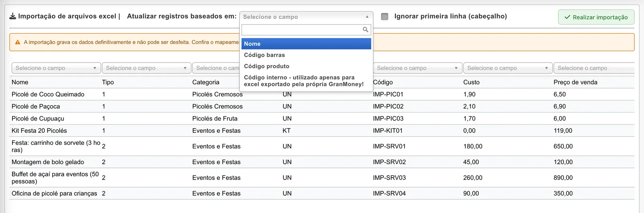Click the import download icon beside title
Viewport: 644px width, 213px height.
pyautogui.click(x=13, y=16)
